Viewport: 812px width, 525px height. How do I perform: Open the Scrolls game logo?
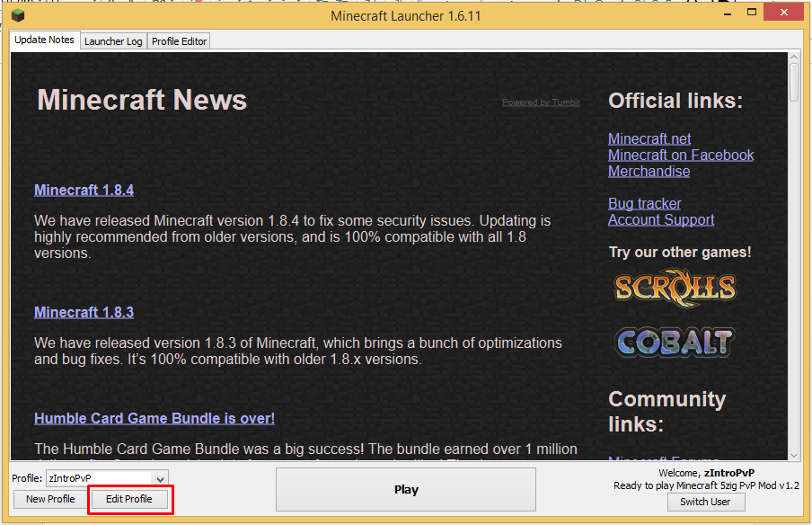pos(675,288)
